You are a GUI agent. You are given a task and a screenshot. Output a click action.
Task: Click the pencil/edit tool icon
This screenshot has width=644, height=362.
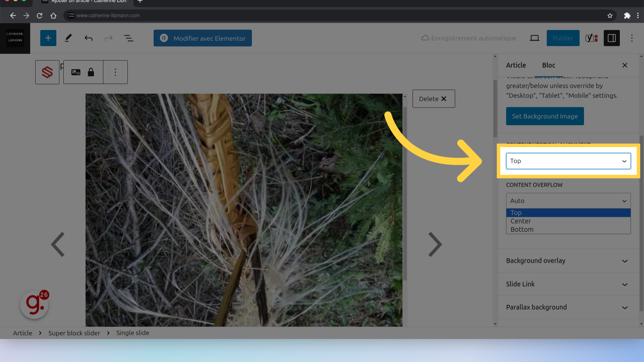pos(68,38)
